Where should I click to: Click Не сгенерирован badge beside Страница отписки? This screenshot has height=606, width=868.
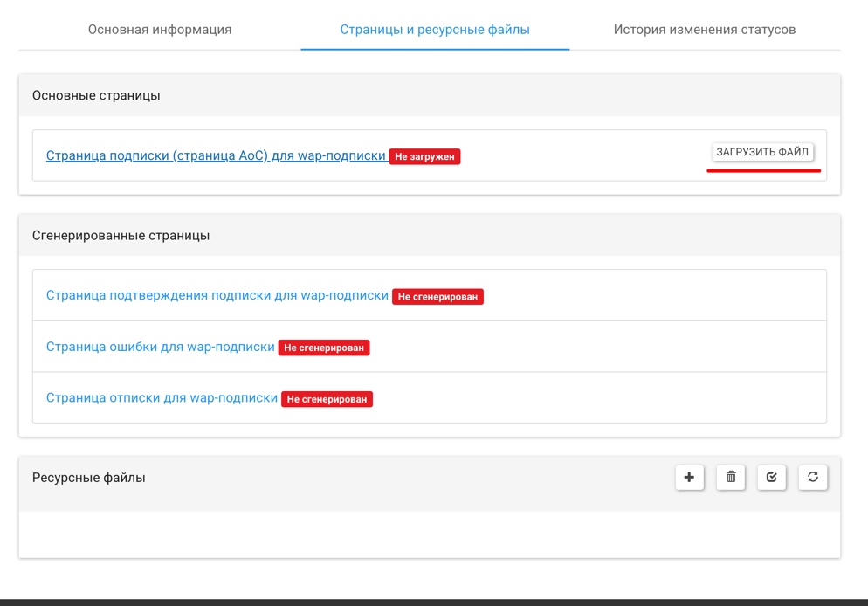pyautogui.click(x=327, y=399)
